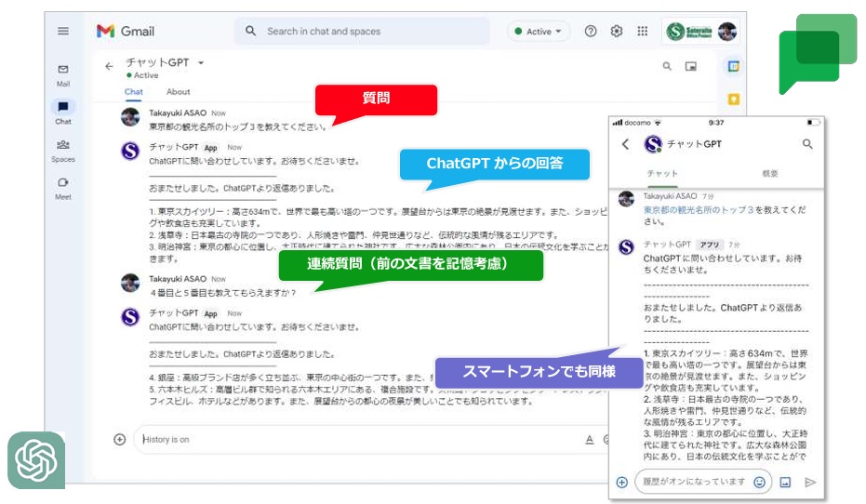Tap the image attach icon in phone composer
The image size is (866, 504).
click(x=785, y=482)
